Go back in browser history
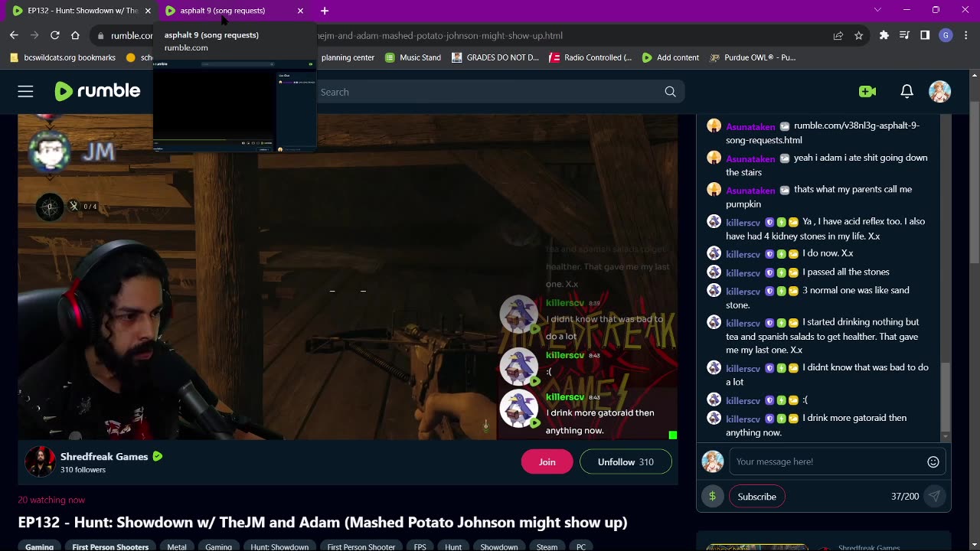Image resolution: width=980 pixels, height=551 pixels. click(14, 35)
